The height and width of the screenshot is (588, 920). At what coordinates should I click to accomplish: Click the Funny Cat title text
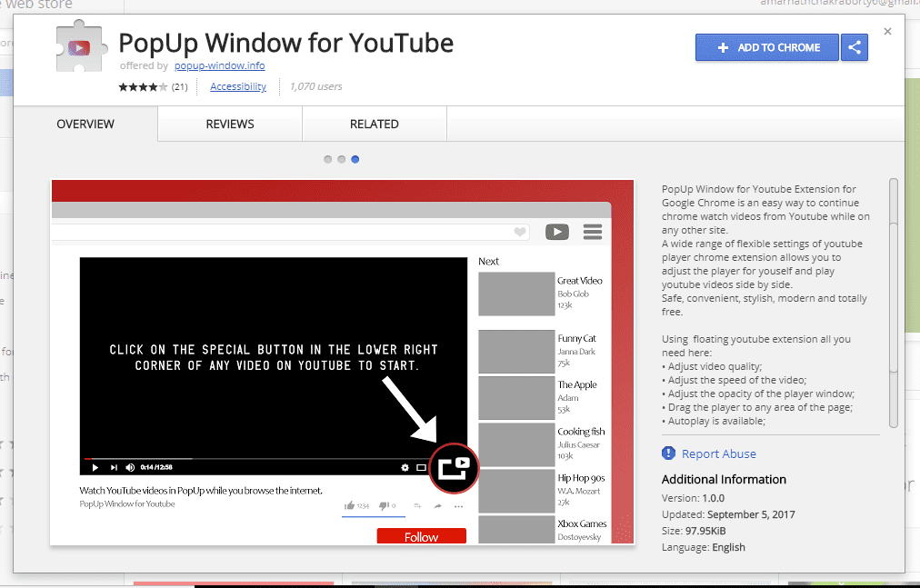[x=576, y=338]
